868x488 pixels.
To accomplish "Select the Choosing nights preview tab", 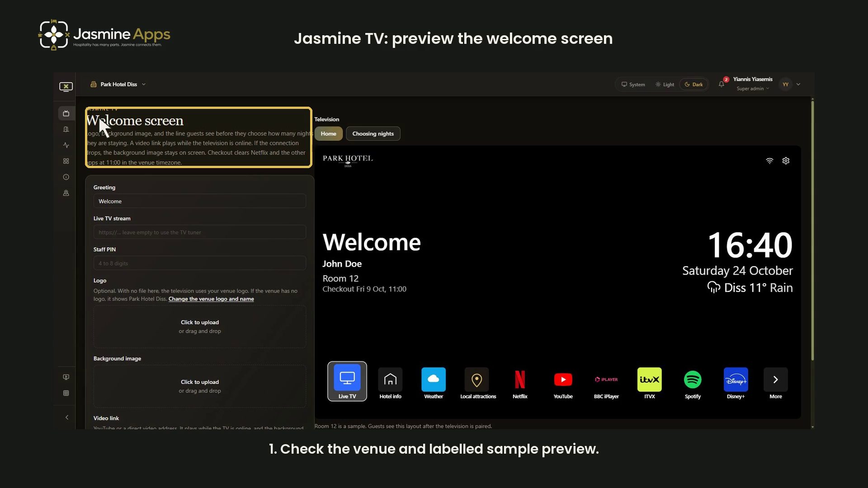I will pyautogui.click(x=373, y=134).
